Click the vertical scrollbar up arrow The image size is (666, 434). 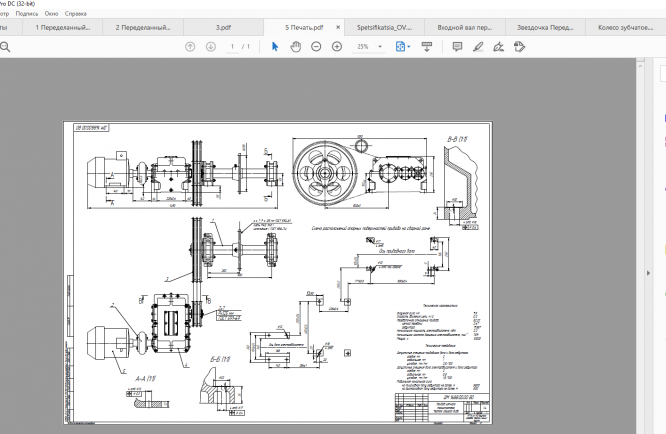point(640,66)
